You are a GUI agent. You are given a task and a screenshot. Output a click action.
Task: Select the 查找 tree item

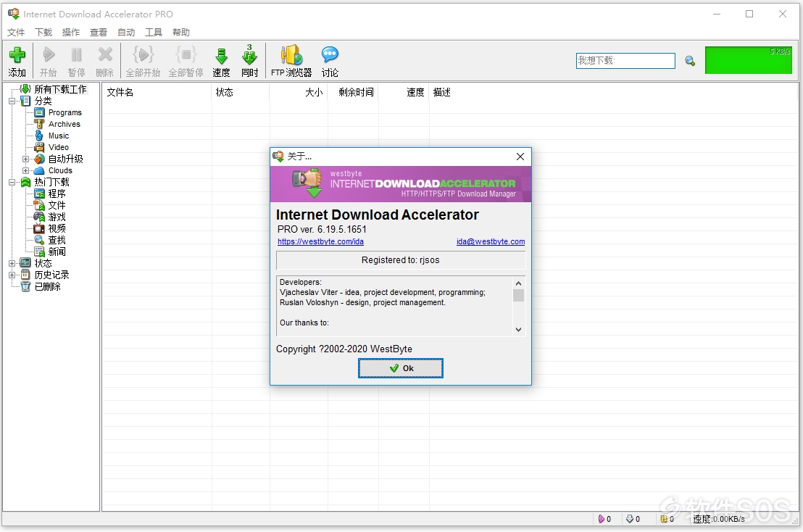coord(57,240)
